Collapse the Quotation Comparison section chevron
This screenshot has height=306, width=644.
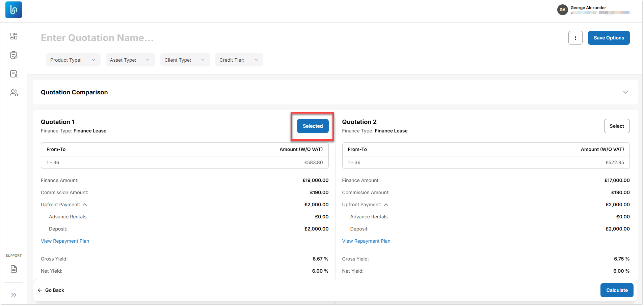pyautogui.click(x=626, y=92)
